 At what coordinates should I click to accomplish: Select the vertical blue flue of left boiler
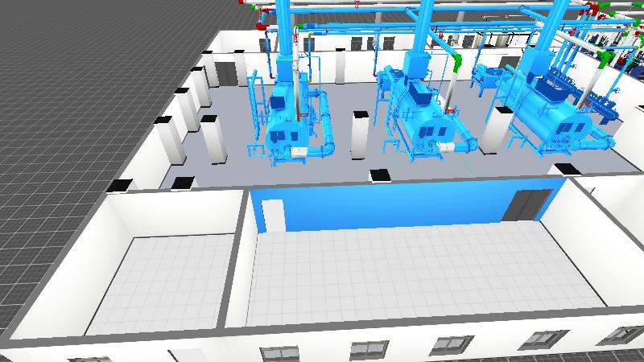pos(284,28)
